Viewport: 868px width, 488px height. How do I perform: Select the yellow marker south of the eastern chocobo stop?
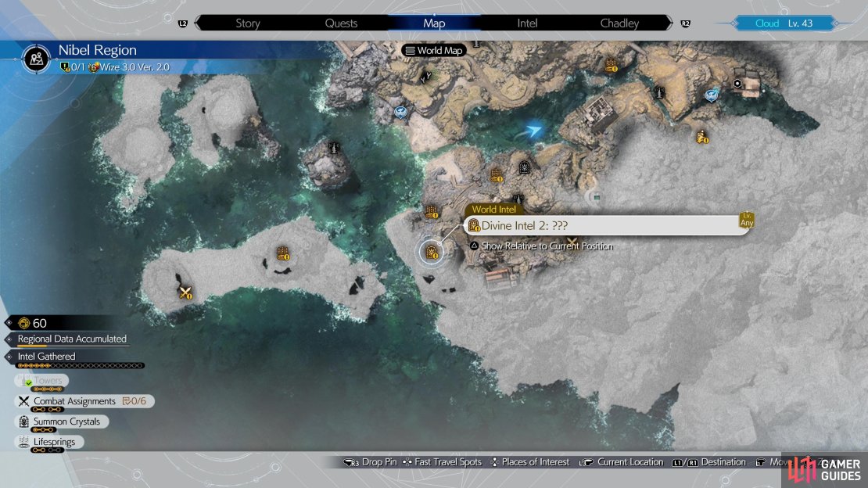coord(702,136)
